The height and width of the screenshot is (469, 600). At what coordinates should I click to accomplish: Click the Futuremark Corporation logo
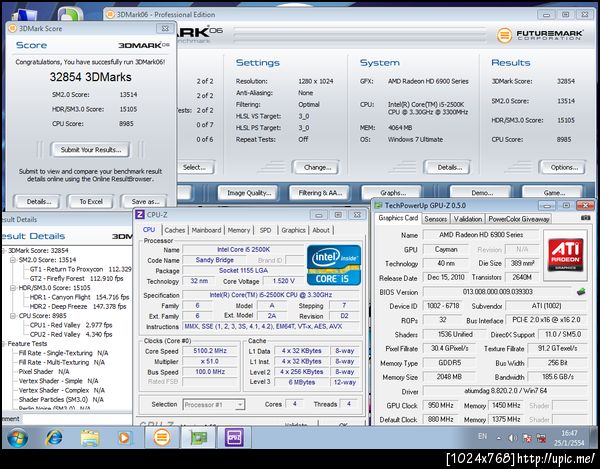[x=540, y=35]
